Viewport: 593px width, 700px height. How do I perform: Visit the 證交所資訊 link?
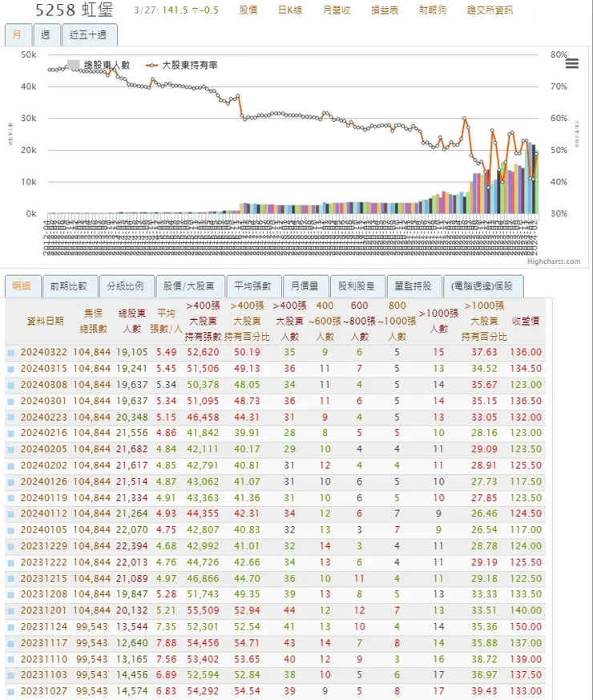tap(490, 10)
